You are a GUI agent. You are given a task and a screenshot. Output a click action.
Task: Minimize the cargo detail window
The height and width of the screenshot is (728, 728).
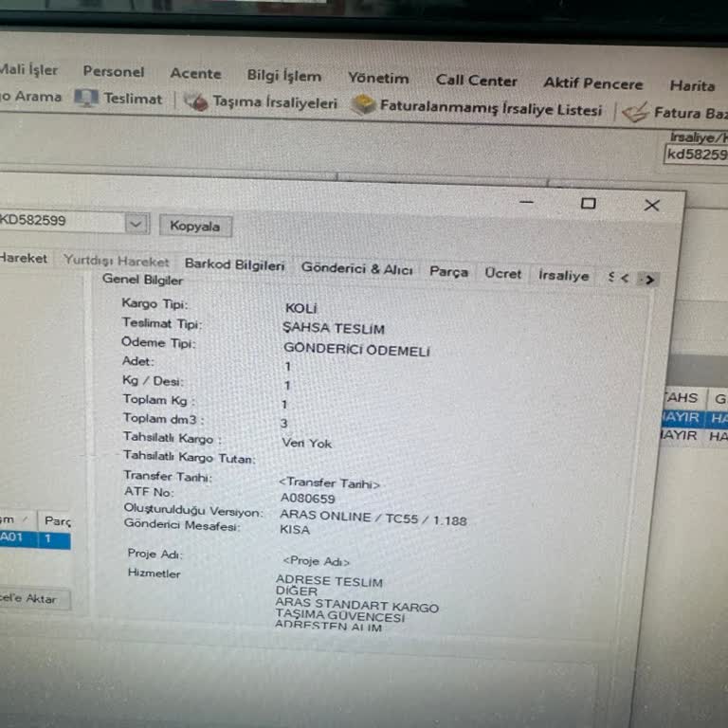pyautogui.click(x=526, y=203)
